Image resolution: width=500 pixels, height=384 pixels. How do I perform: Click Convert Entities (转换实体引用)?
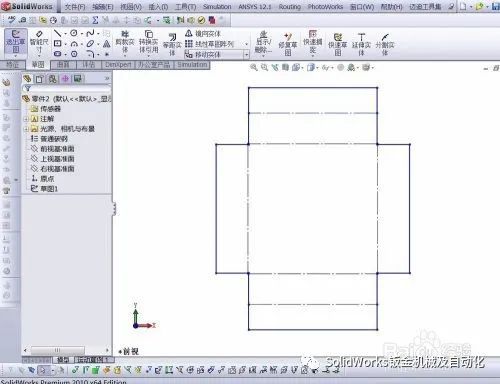click(x=148, y=42)
